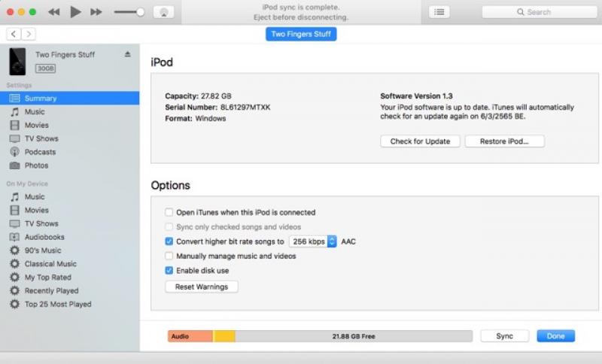The width and height of the screenshot is (602, 364).
Task: Click Check for Update button
Action: tap(420, 141)
